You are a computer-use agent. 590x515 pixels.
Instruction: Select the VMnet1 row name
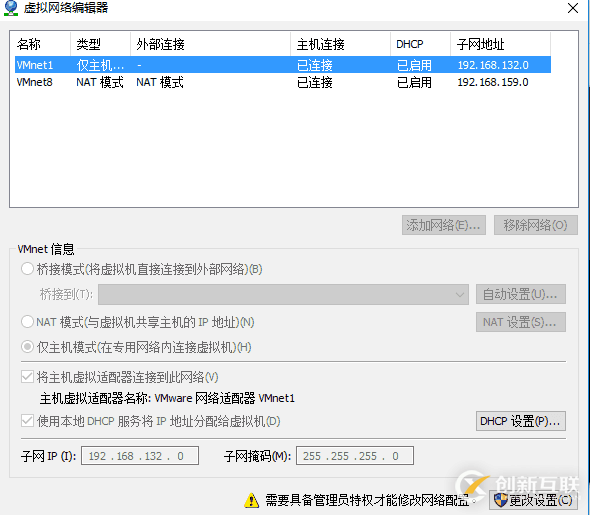tap(35, 65)
